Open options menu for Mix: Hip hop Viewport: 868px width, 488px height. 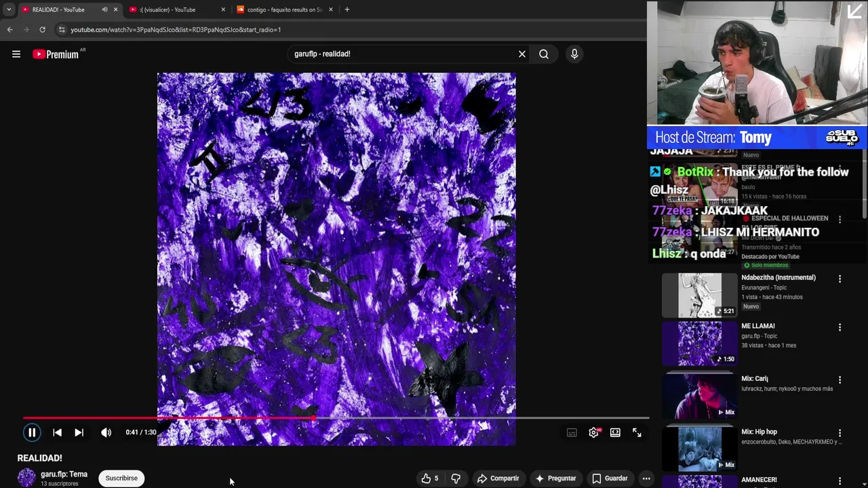[840, 433]
